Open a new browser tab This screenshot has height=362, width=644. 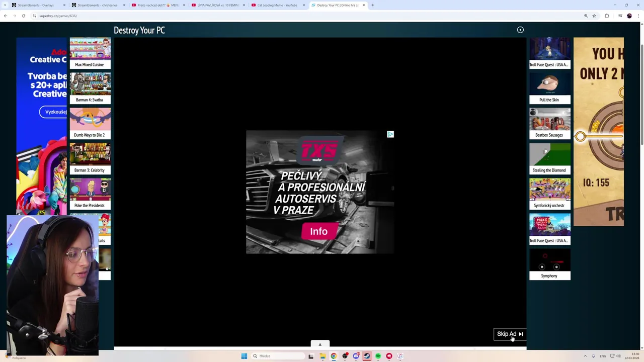[373, 5]
